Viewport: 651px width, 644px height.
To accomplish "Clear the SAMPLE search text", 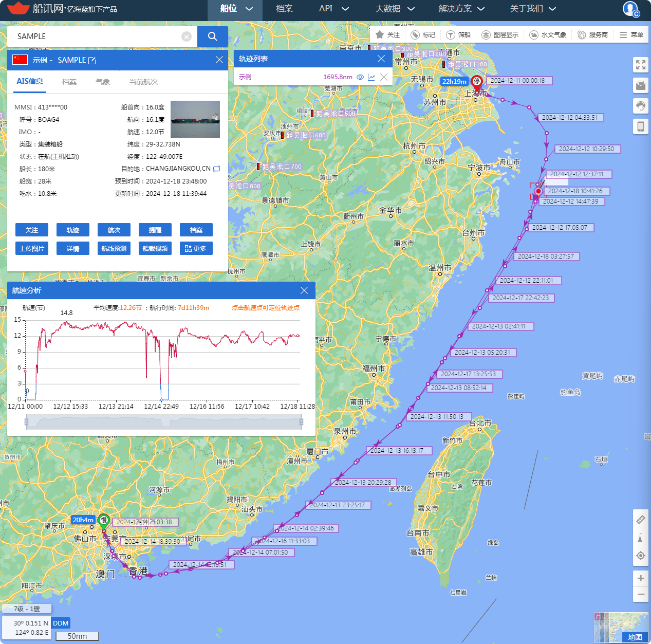I will tap(187, 36).
